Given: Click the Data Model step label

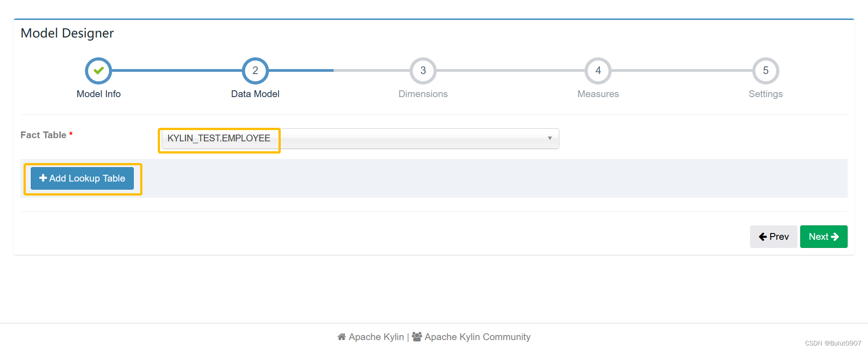Looking at the screenshot, I should (255, 94).
